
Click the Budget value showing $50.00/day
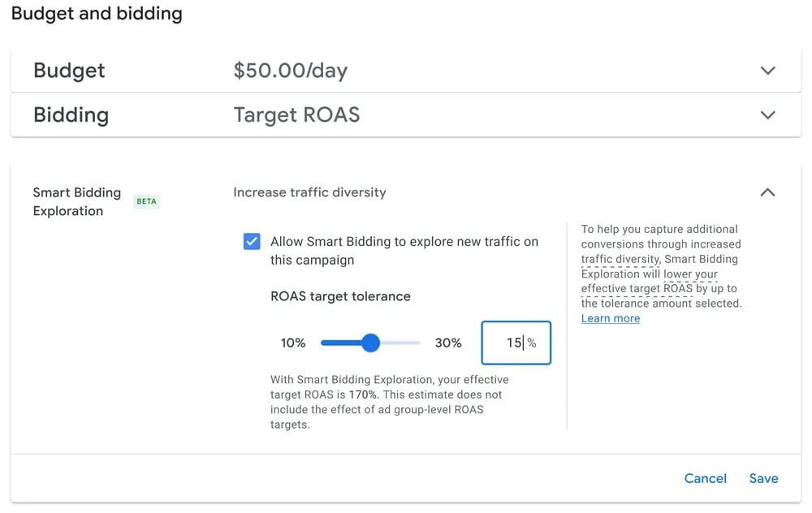tap(291, 71)
